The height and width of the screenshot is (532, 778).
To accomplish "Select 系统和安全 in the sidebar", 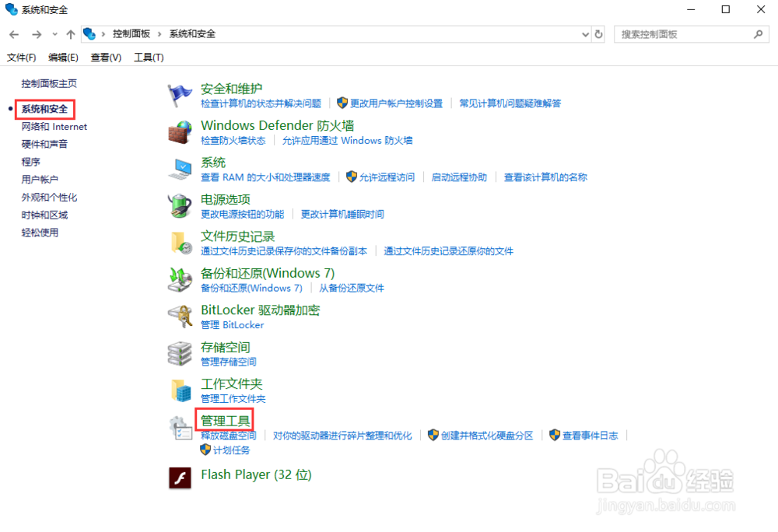I will coord(44,109).
